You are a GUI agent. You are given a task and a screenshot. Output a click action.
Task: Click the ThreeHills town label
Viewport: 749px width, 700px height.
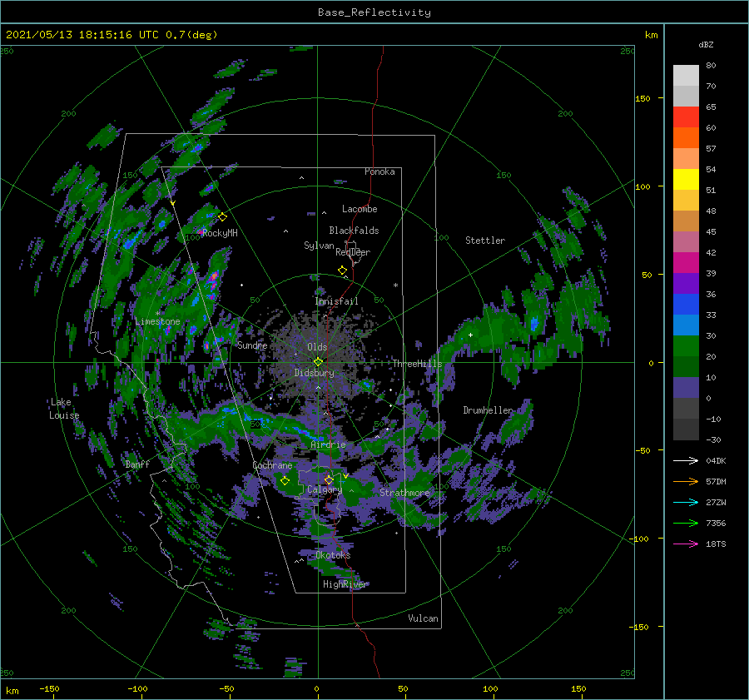418,364
